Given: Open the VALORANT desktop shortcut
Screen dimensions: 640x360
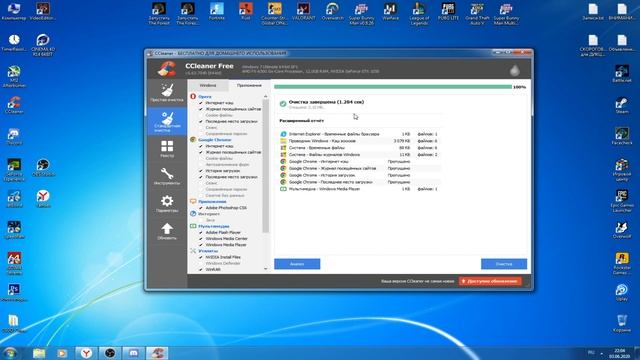Looking at the screenshot, I should click(304, 11).
